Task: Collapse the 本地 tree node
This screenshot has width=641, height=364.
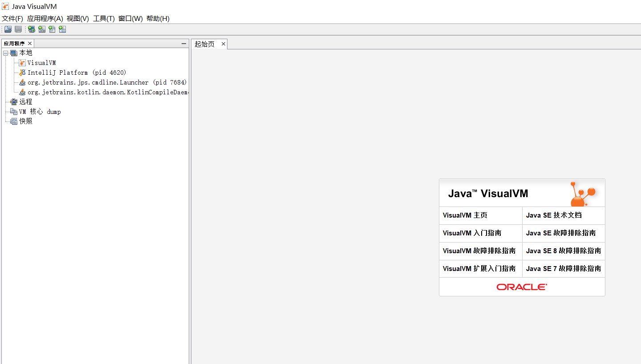Action: [5, 53]
